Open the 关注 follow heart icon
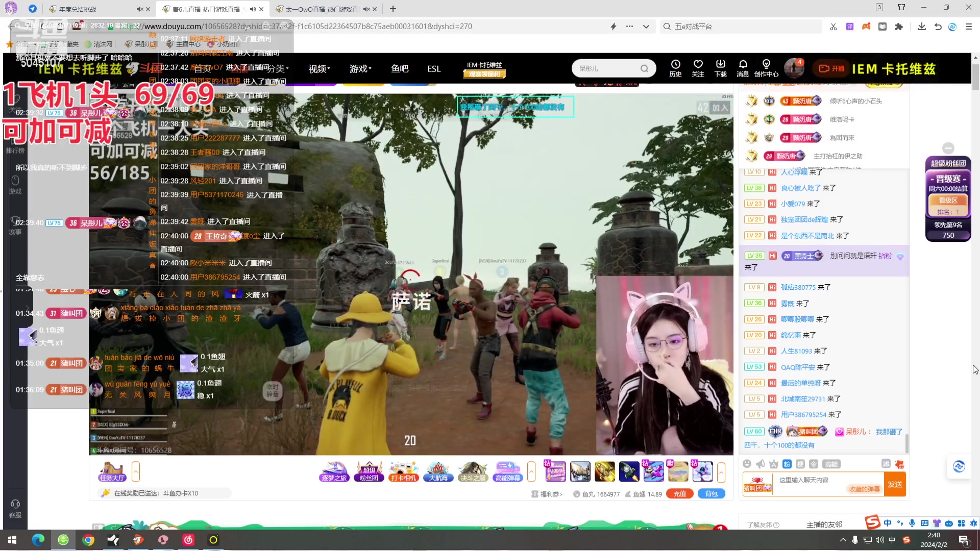 pyautogui.click(x=698, y=68)
